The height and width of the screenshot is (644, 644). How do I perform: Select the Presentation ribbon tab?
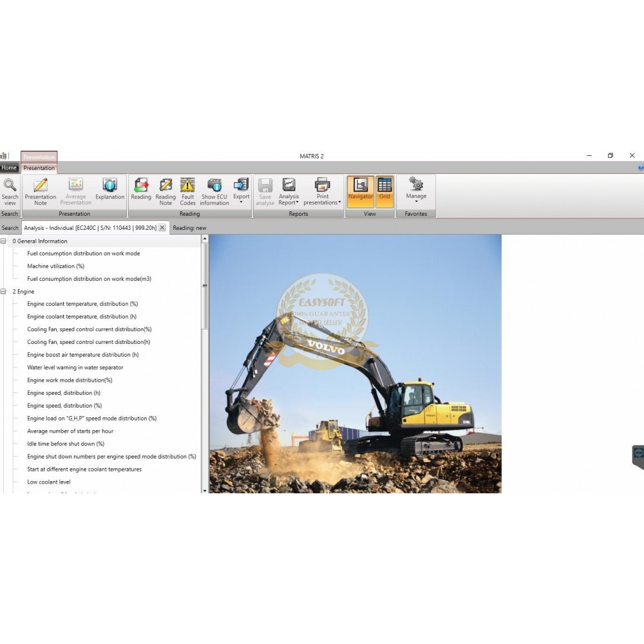click(39, 168)
